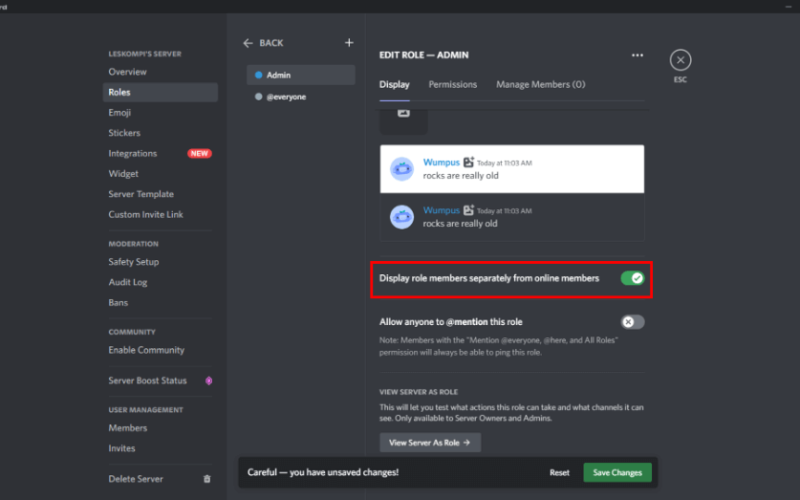This screenshot has width=800, height=500.
Task: Click the Save Changes button
Action: [617, 472]
